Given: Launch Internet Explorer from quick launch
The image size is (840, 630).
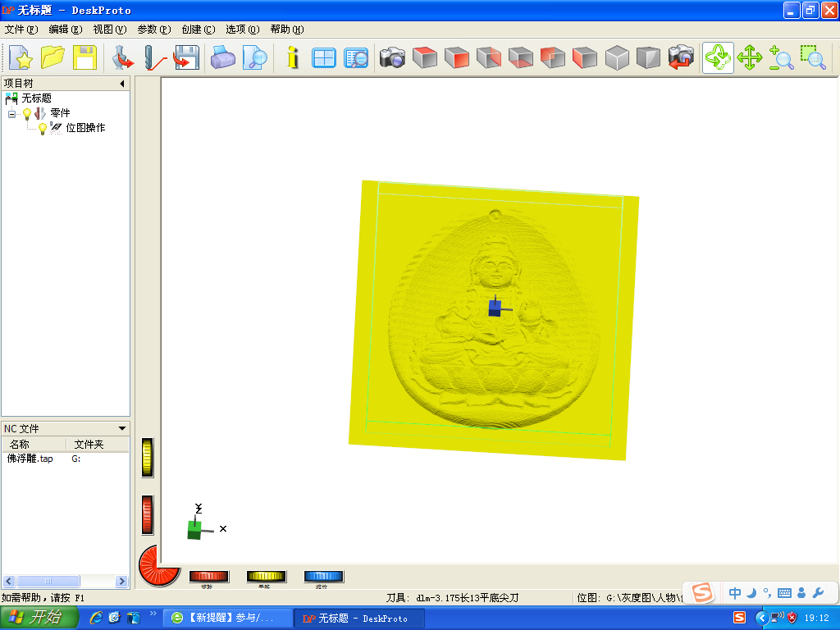Looking at the screenshot, I should (97, 618).
